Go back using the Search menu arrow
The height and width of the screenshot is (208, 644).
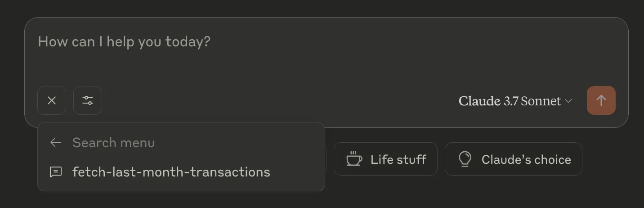pos(56,143)
